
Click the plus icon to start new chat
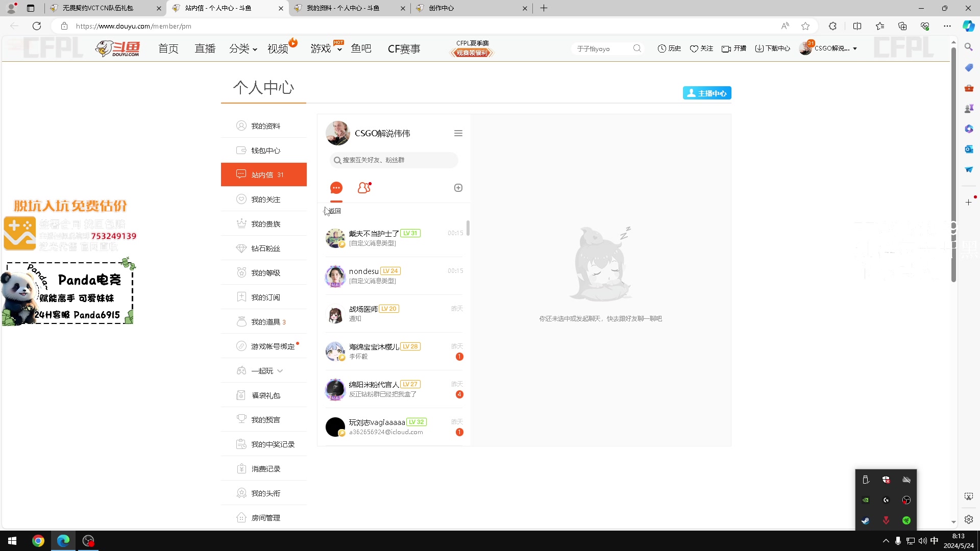coord(458,188)
